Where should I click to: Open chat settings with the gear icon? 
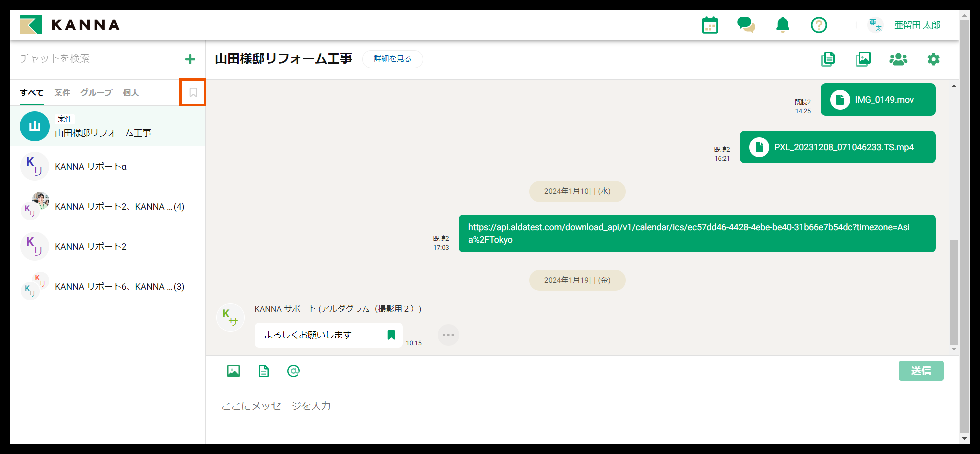click(933, 59)
